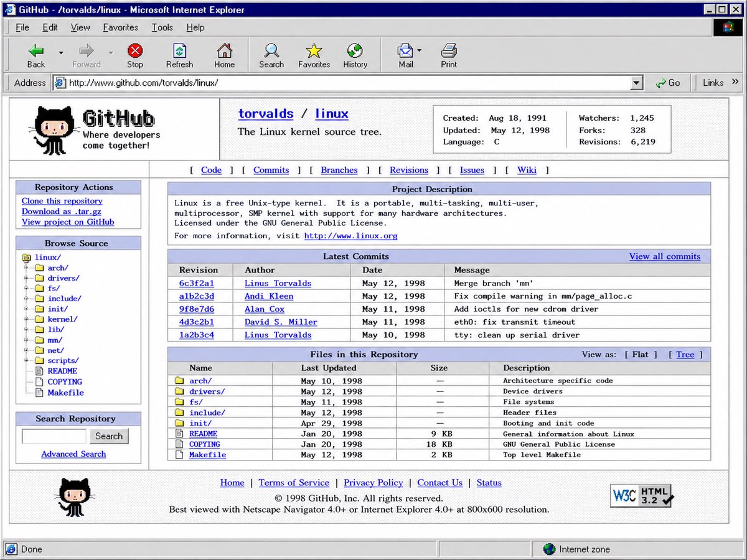Open the History toolbar pane
The image size is (747, 560).
pyautogui.click(x=355, y=55)
